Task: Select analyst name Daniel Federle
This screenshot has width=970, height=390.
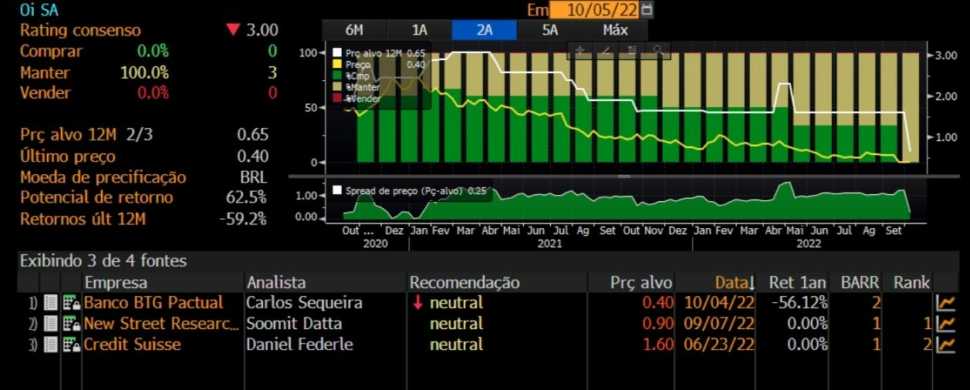Action: 299,344
